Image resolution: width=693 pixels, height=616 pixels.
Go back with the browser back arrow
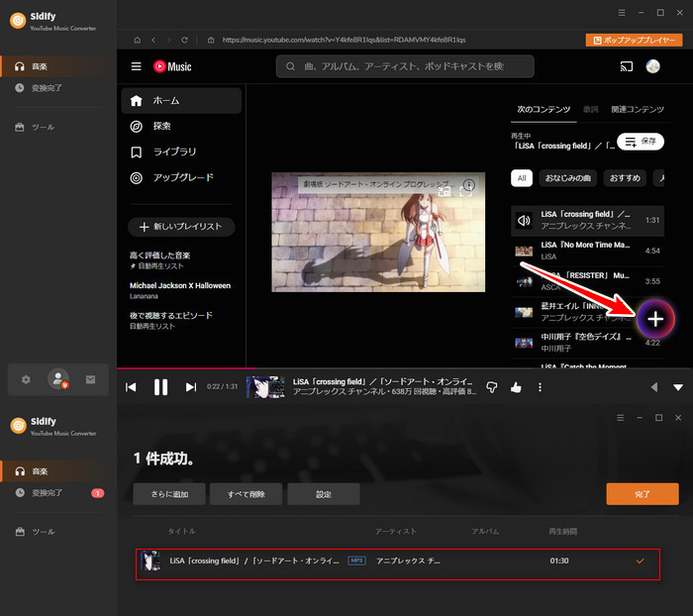[153, 40]
